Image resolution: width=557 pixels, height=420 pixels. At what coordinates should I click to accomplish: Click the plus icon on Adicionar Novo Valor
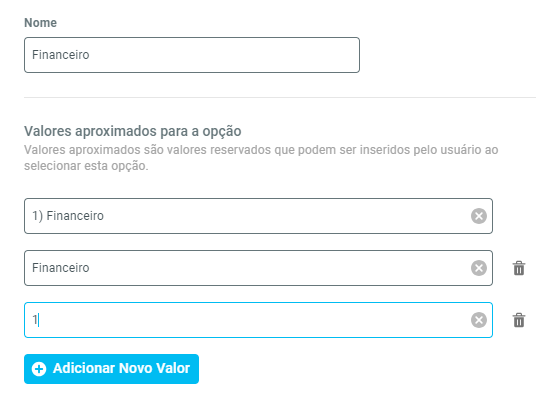tap(39, 369)
